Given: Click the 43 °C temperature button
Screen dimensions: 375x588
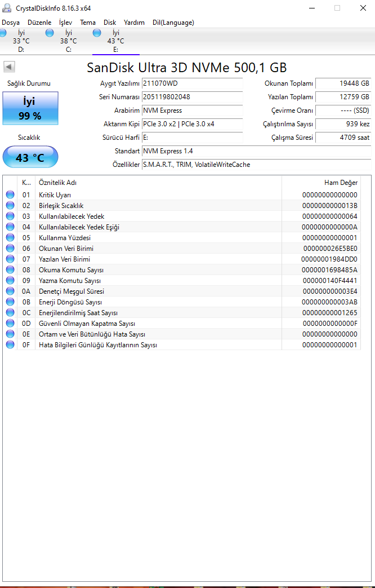Looking at the screenshot, I should [30, 157].
